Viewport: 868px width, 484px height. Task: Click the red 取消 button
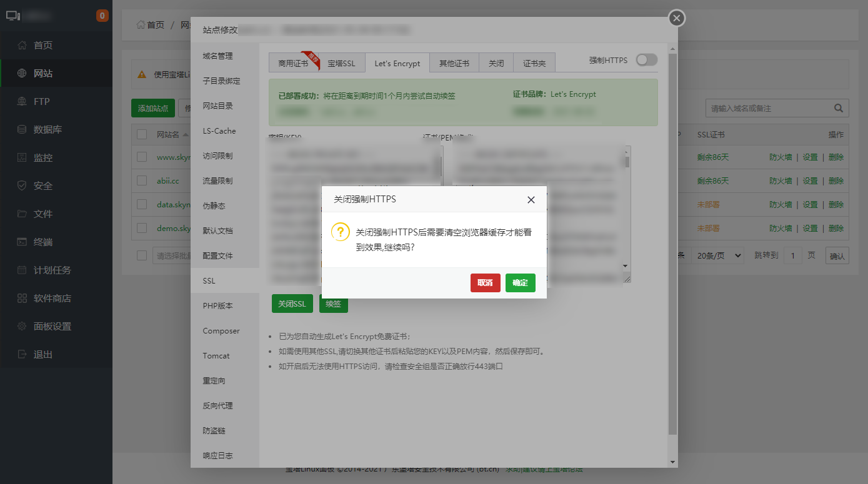pos(486,283)
